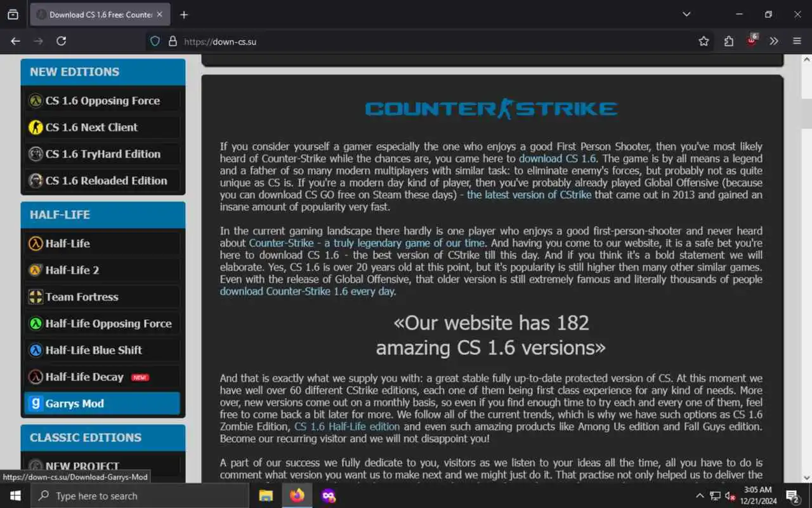812x508 pixels.
Task: Click the Firefox taskbar icon
Action: tap(297, 496)
